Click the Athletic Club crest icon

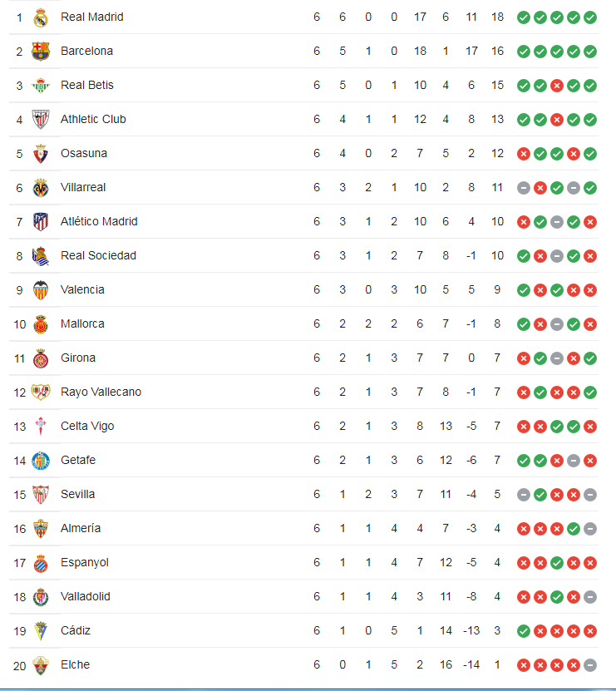pyautogui.click(x=41, y=120)
